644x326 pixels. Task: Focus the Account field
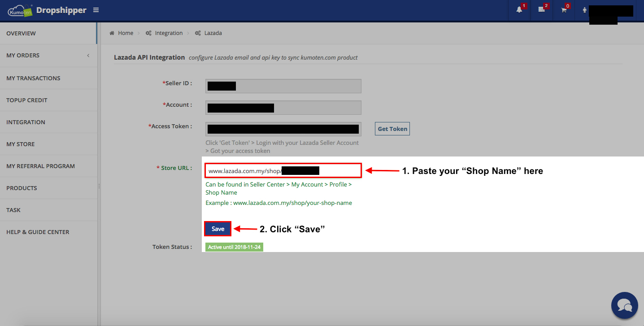283,108
